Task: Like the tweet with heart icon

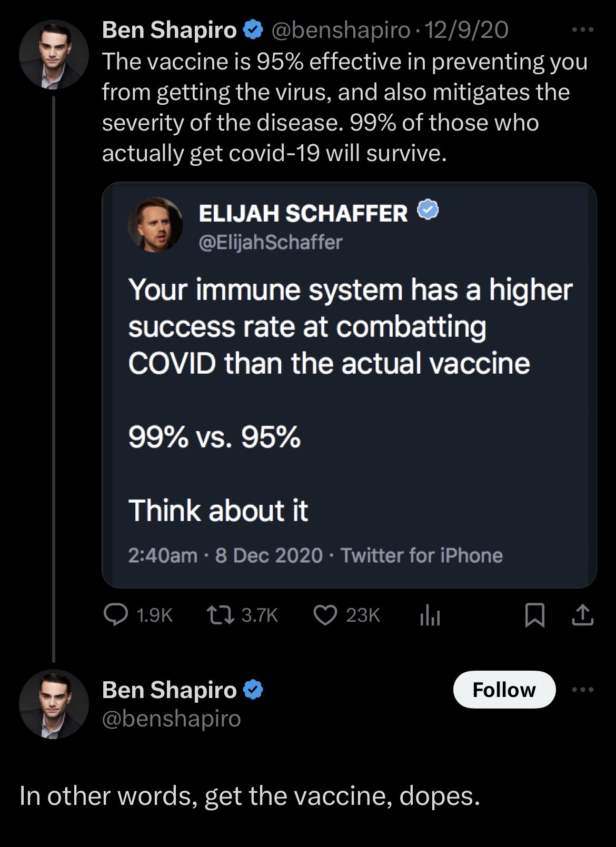Action: [325, 614]
